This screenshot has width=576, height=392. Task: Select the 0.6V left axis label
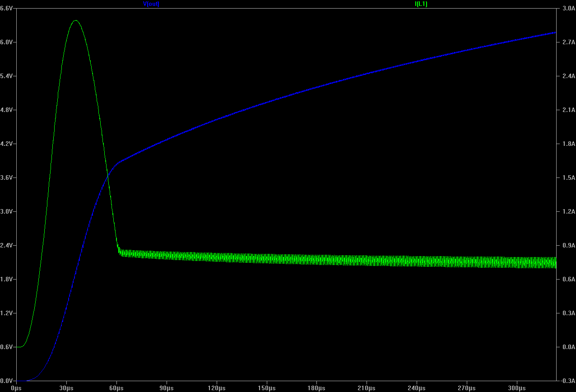pos(7,347)
